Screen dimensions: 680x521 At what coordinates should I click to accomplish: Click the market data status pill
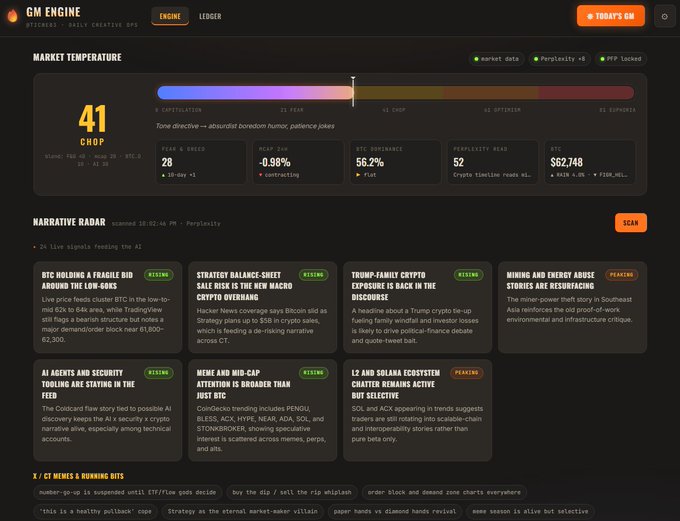pyautogui.click(x=497, y=59)
